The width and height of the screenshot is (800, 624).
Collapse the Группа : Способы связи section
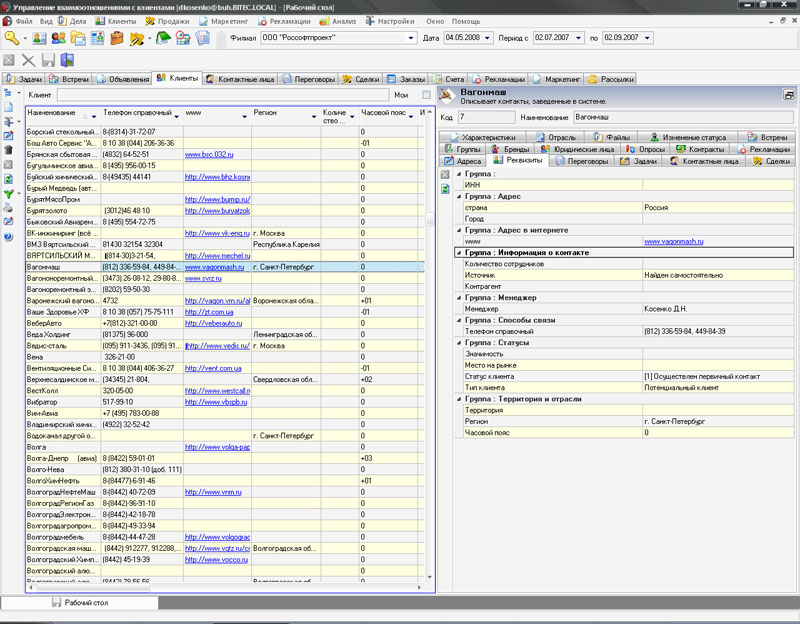click(x=459, y=320)
